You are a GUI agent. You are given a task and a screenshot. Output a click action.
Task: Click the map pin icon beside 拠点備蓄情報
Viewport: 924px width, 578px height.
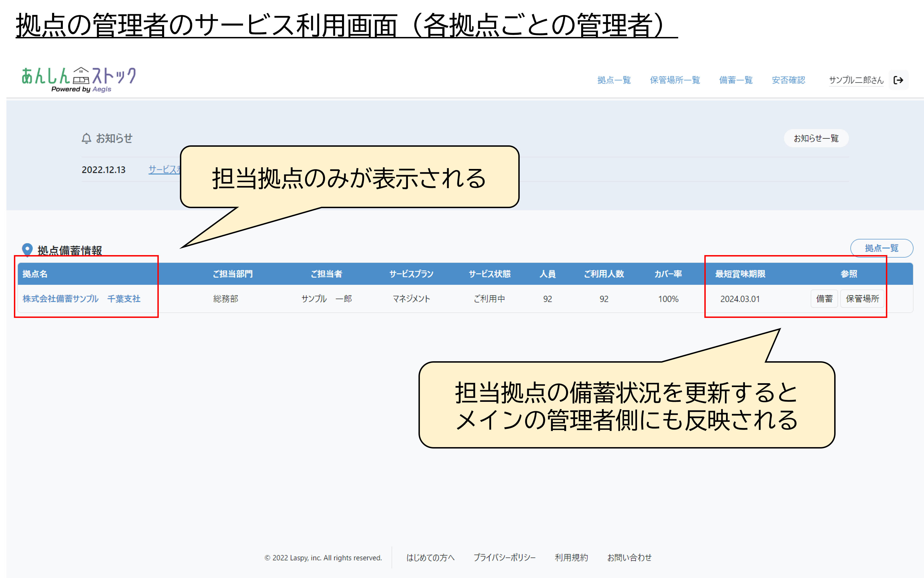pos(27,250)
